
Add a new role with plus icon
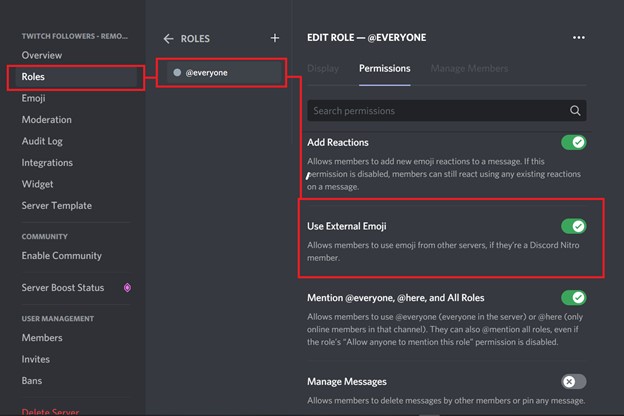pyautogui.click(x=275, y=38)
